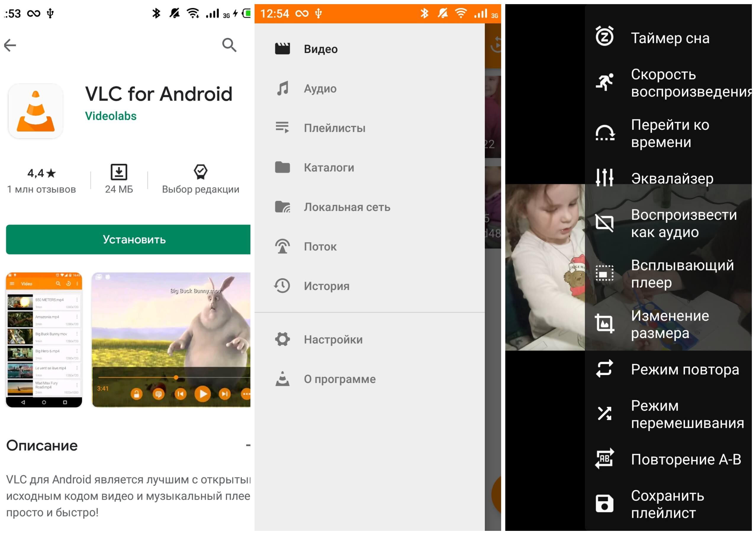Image resolution: width=756 pixels, height=535 pixels.
Task: Open search in the Play Store page
Action: point(229,45)
